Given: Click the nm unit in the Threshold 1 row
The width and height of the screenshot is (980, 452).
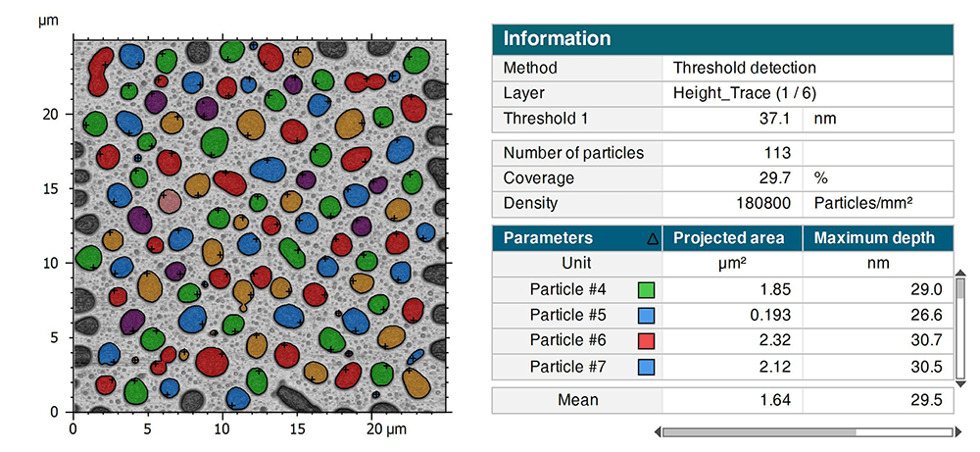Looking at the screenshot, I should 825,119.
